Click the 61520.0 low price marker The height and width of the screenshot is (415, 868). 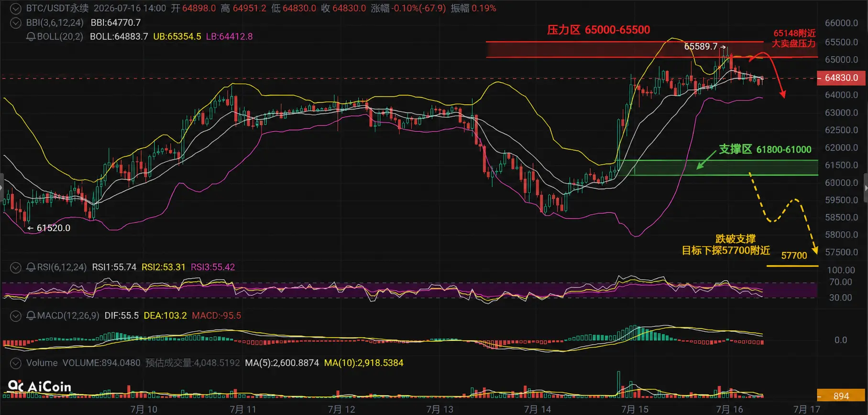pos(53,228)
